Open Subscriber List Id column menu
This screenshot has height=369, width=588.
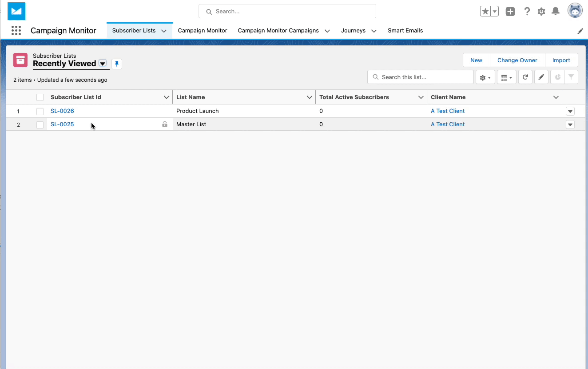167,97
